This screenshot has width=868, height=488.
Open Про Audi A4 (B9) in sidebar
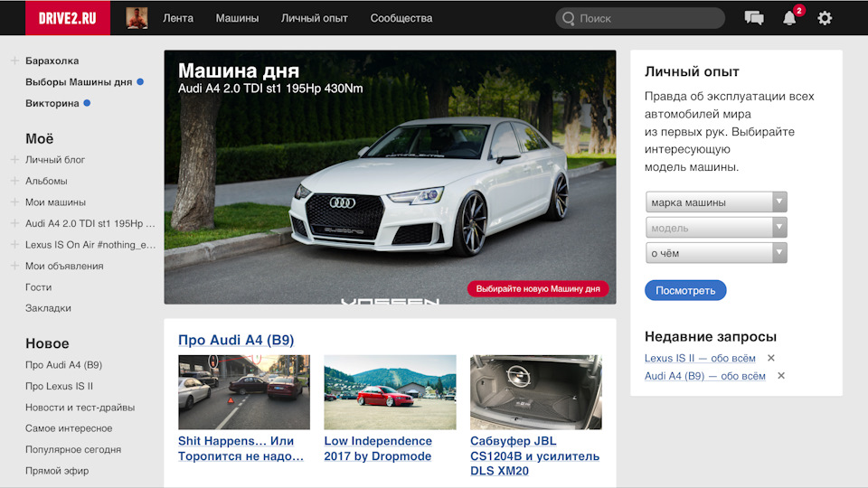tap(63, 364)
